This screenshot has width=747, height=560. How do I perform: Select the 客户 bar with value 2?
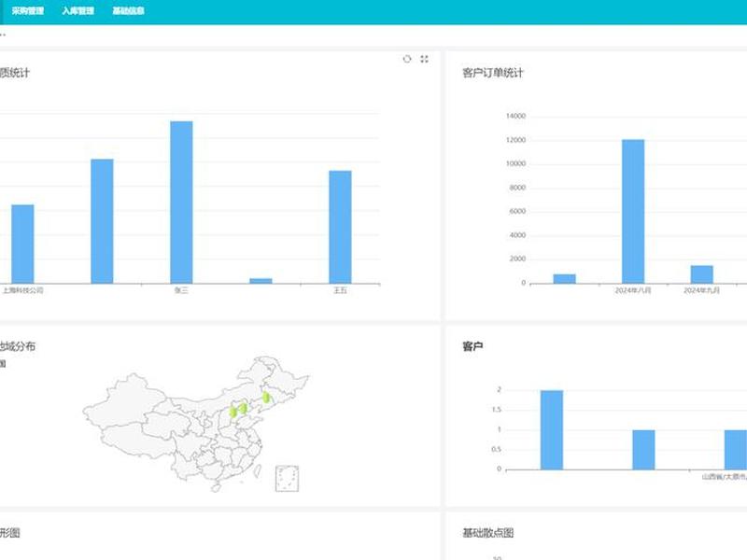click(552, 430)
